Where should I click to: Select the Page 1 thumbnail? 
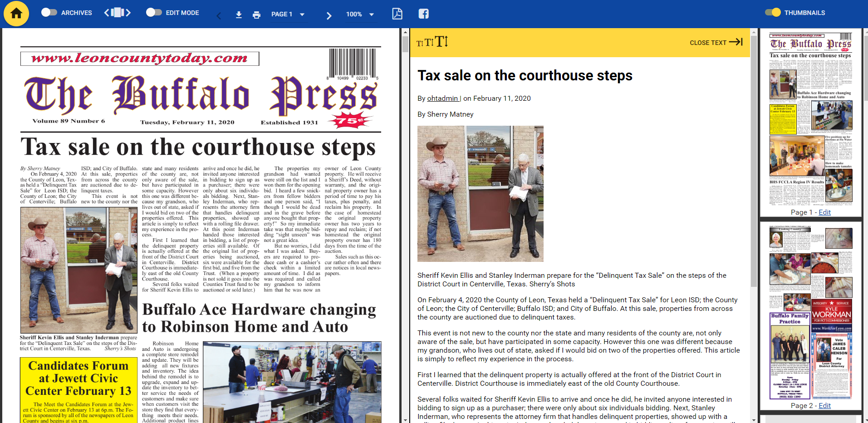click(x=810, y=119)
